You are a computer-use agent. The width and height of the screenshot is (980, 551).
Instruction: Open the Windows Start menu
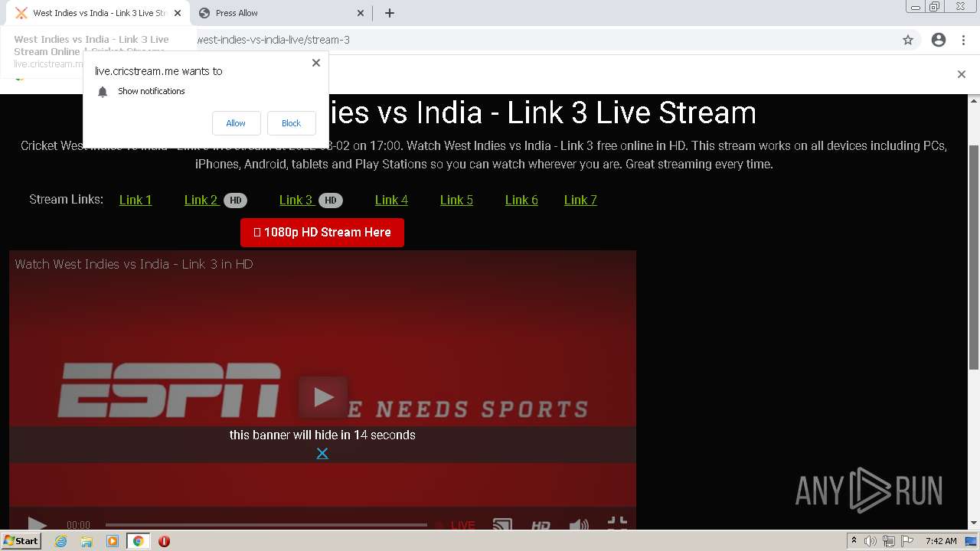21,541
